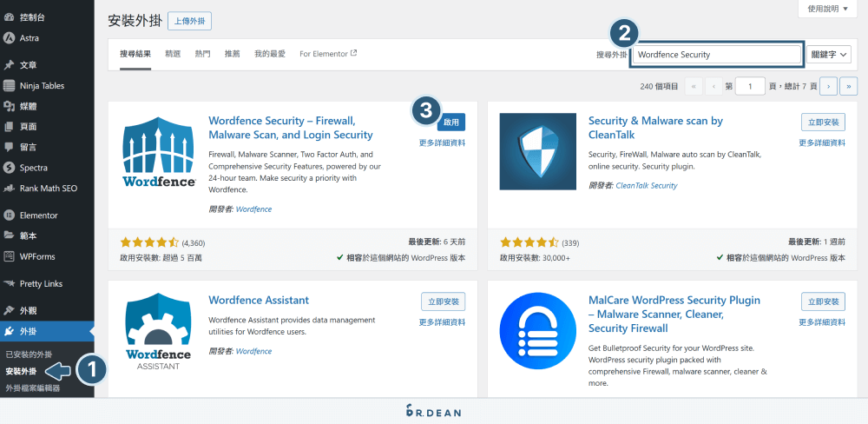The image size is (868, 424).
Task: Switch to the 熱門 tab
Action: [x=202, y=55]
